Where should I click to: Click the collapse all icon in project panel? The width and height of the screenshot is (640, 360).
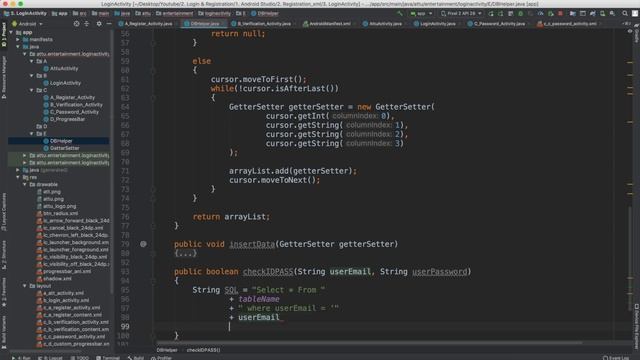pos(87,24)
